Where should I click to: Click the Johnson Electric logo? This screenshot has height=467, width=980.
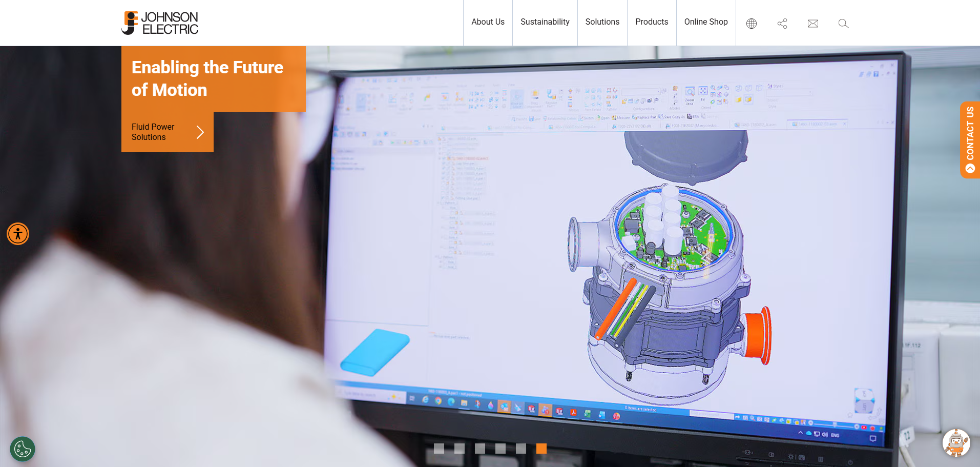pos(160,23)
